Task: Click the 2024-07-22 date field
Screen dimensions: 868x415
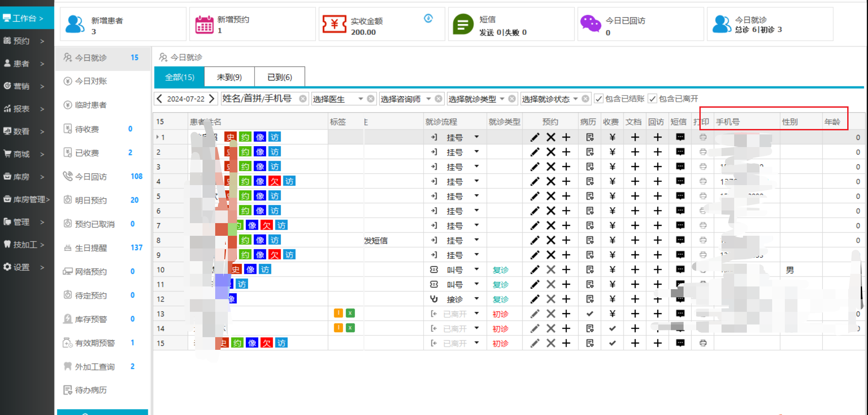Action: tap(186, 99)
